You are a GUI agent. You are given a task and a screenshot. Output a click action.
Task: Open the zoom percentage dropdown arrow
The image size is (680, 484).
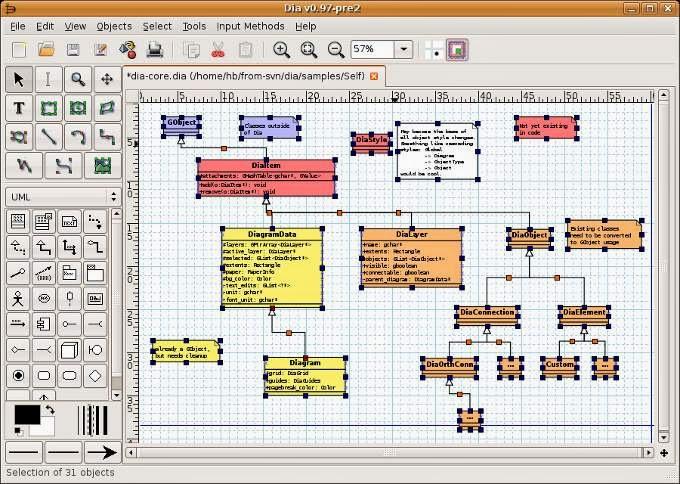[x=403, y=49]
